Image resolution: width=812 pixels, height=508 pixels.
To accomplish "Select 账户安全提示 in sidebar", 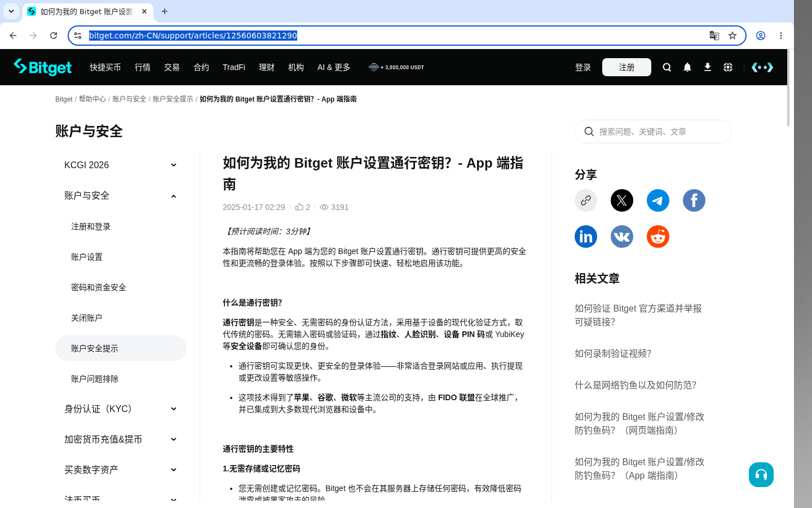I will click(x=121, y=348).
